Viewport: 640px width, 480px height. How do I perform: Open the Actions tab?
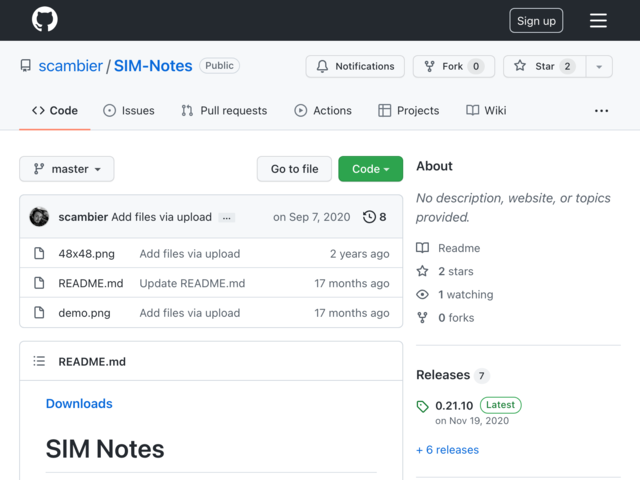coord(323,111)
